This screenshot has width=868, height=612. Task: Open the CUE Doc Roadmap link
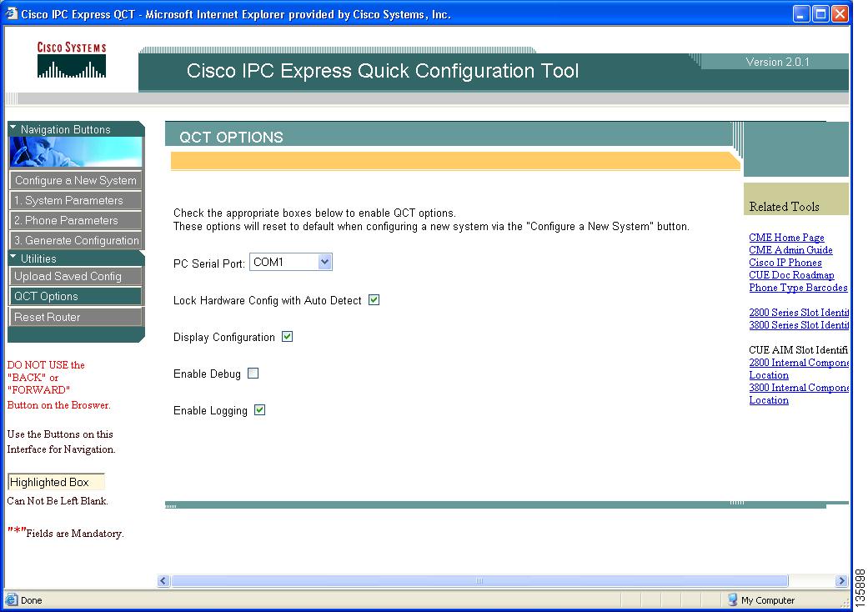790,274
